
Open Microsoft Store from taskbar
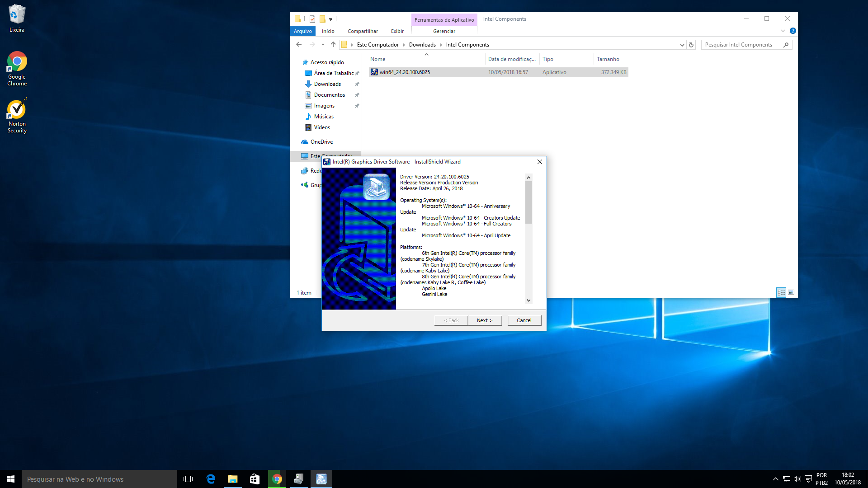255,479
